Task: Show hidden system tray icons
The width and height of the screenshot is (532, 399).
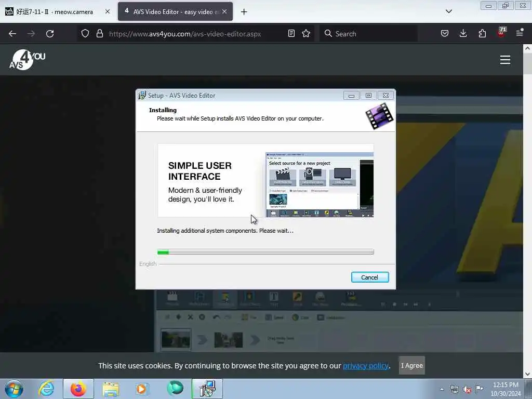Action: 442,390
